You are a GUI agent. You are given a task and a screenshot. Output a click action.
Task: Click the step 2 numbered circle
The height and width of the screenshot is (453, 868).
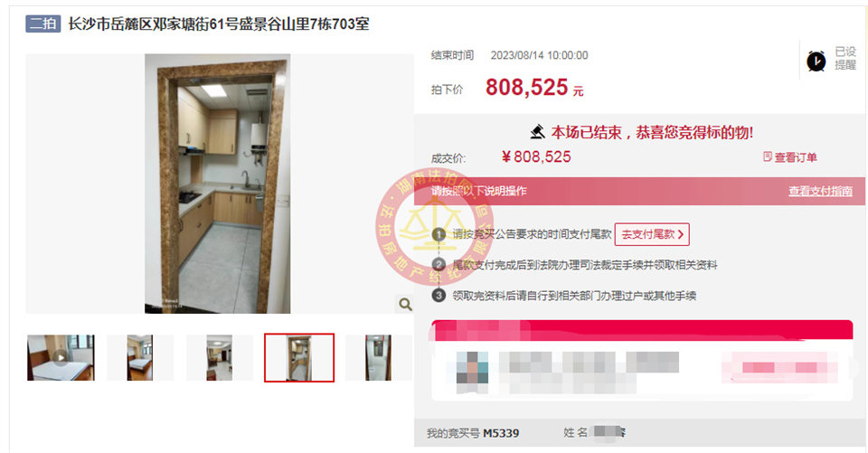click(x=439, y=265)
